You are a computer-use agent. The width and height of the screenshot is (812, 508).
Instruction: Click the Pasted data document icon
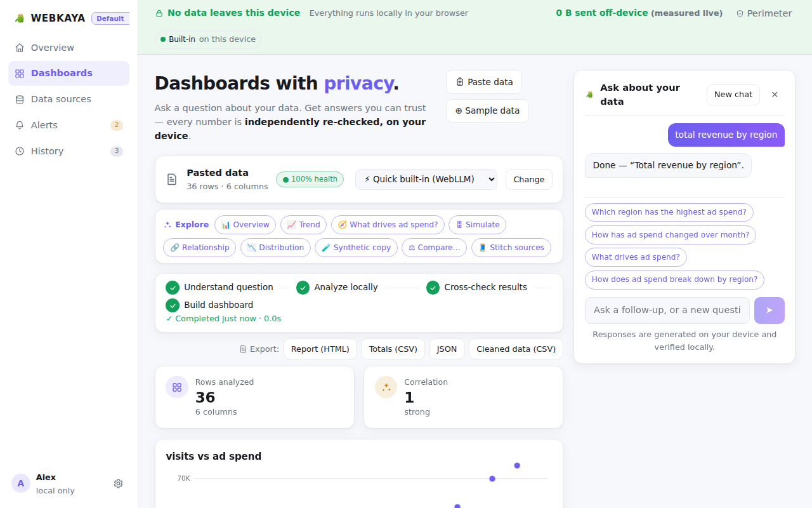pos(172,179)
